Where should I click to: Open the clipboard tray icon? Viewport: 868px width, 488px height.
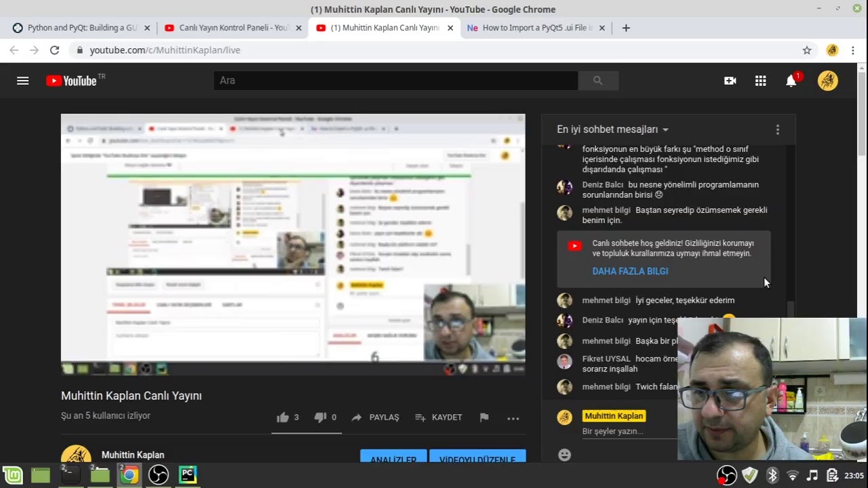(x=832, y=475)
